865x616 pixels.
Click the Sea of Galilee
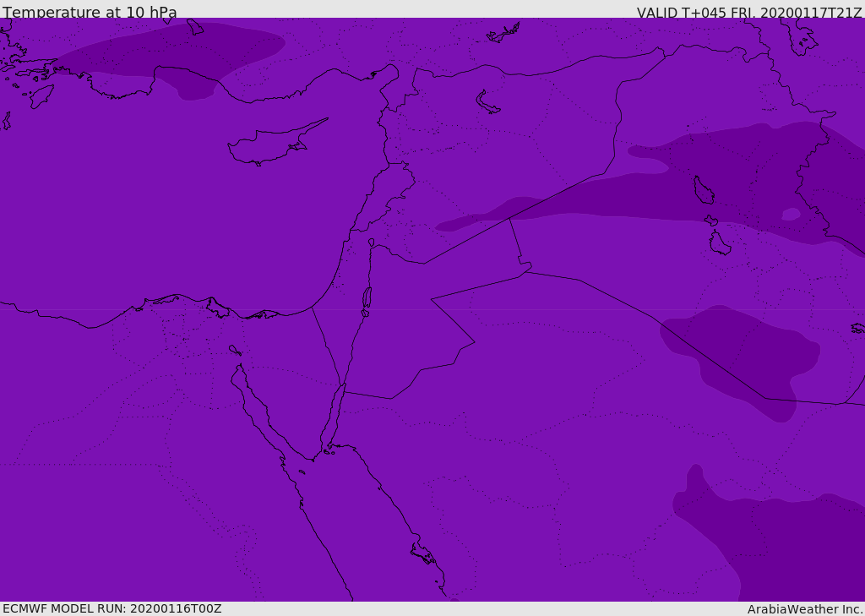click(371, 243)
